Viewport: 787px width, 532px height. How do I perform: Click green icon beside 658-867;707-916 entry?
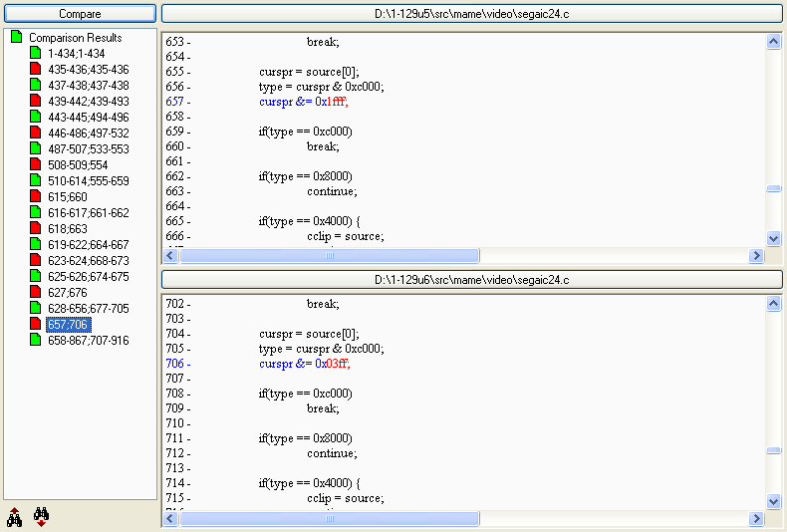coord(35,341)
